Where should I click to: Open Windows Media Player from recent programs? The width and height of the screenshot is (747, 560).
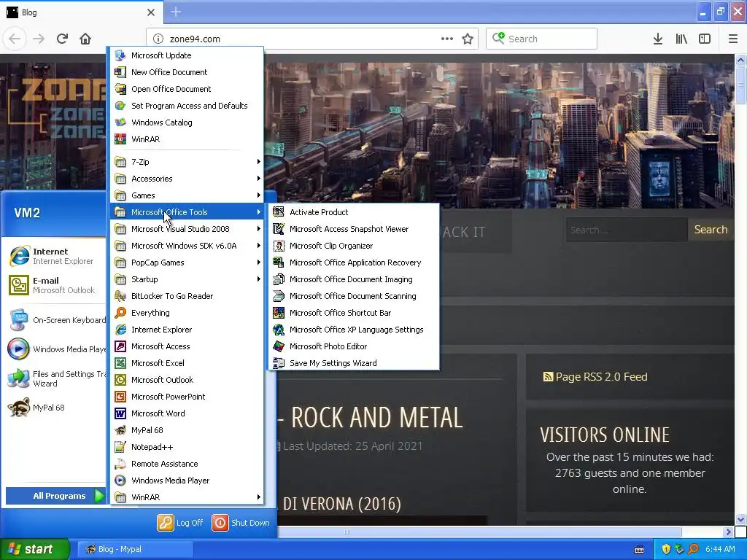[x=55, y=349]
